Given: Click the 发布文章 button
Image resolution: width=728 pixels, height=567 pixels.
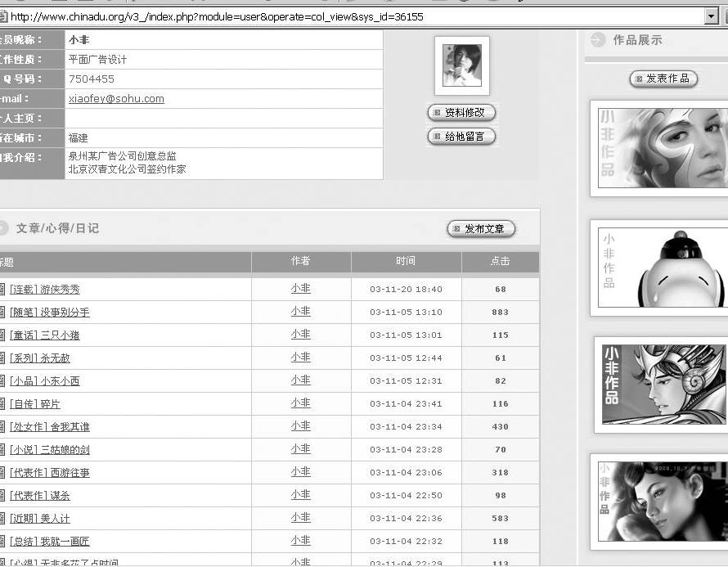Looking at the screenshot, I should tap(481, 229).
